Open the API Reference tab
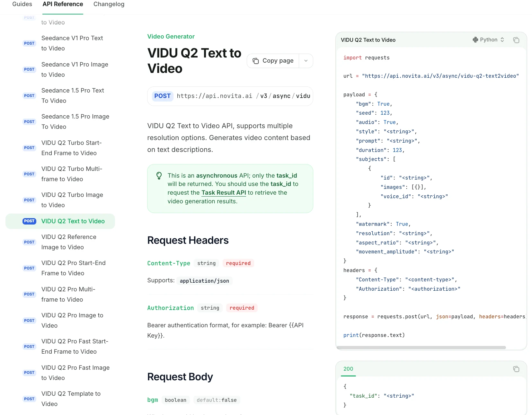Viewport: 532px width, 415px height. (x=63, y=4)
